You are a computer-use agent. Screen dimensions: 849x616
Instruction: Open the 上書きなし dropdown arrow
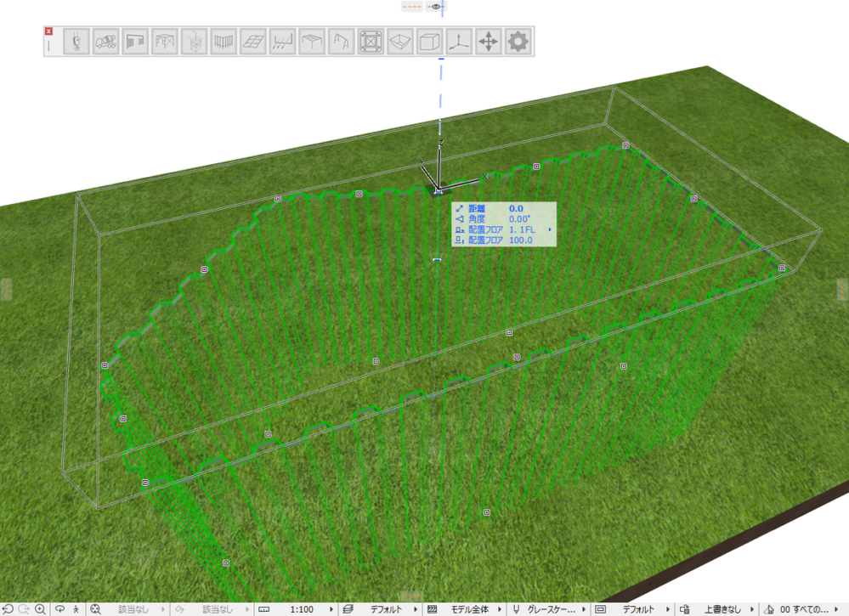(x=752, y=609)
